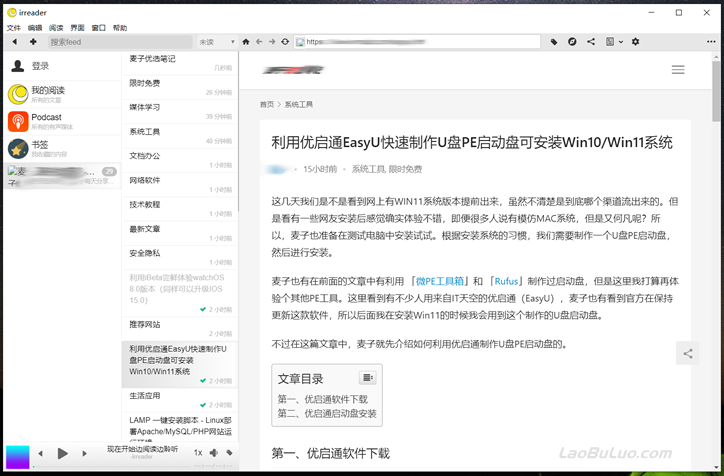Select the 系统工具 list entry
Viewport: 724px width, 476px height.
180,136
